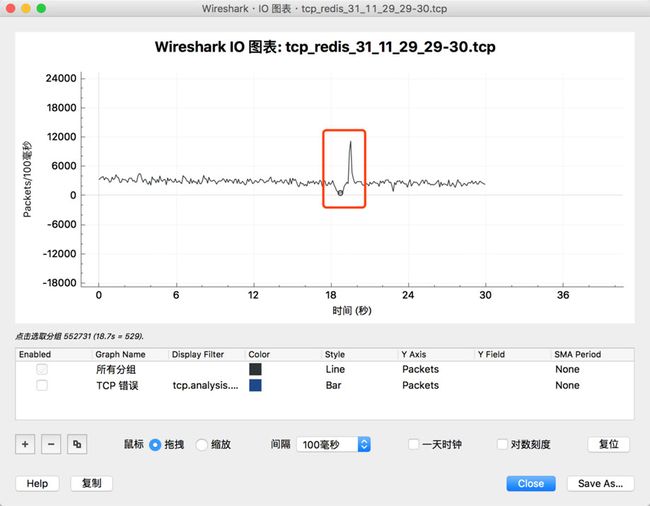Click the tcp.analysis.... display filter cell
The width and height of the screenshot is (650, 506).
pos(206,385)
